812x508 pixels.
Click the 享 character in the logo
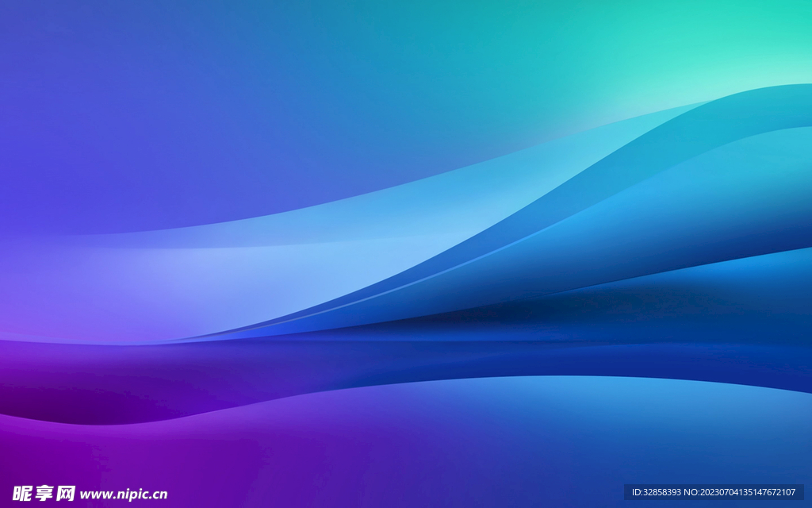tap(44, 493)
